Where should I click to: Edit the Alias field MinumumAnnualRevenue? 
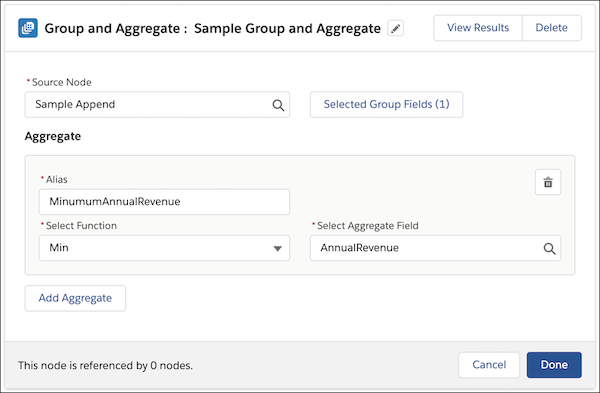pos(164,202)
